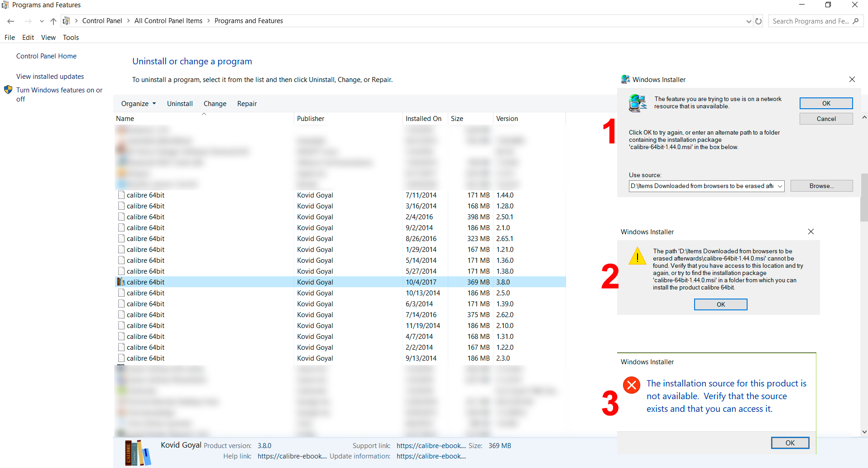
Task: Expand the Organize dropdown
Action: [x=139, y=104]
